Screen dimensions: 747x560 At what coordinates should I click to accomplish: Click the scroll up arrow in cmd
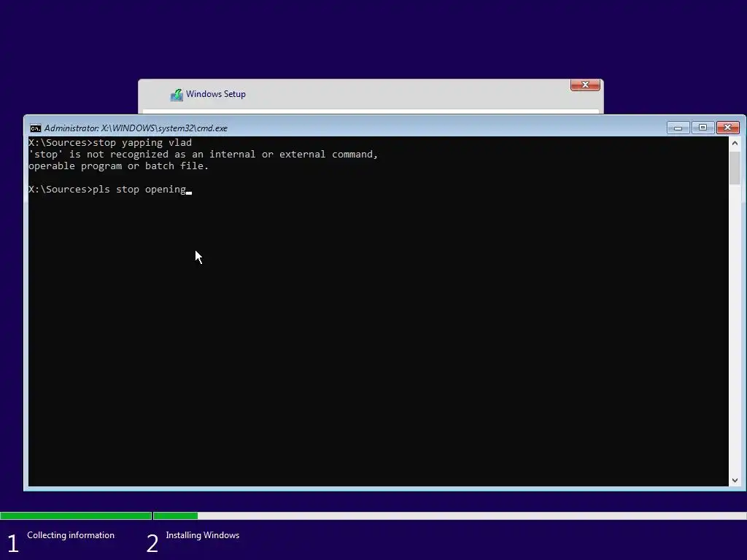point(735,143)
